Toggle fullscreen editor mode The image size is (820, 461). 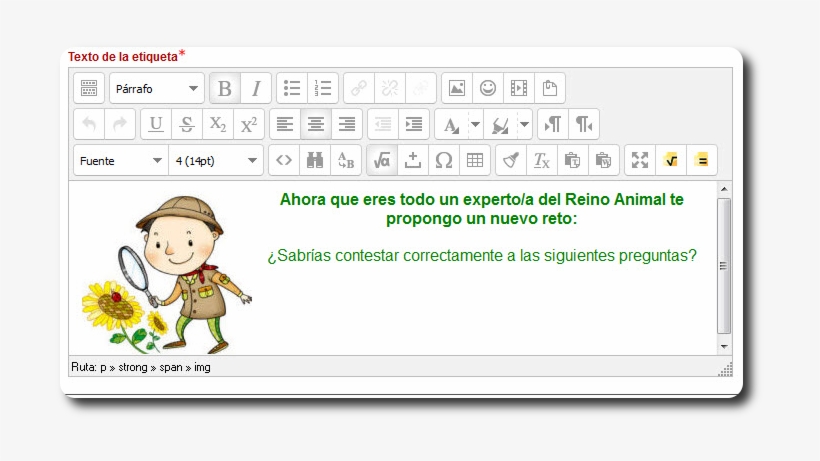(640, 160)
